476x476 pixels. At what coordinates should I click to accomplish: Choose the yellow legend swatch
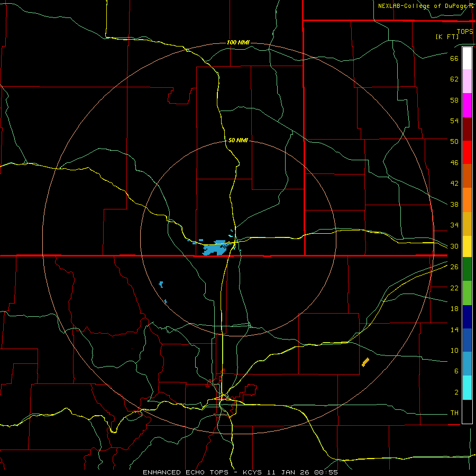(x=467, y=246)
